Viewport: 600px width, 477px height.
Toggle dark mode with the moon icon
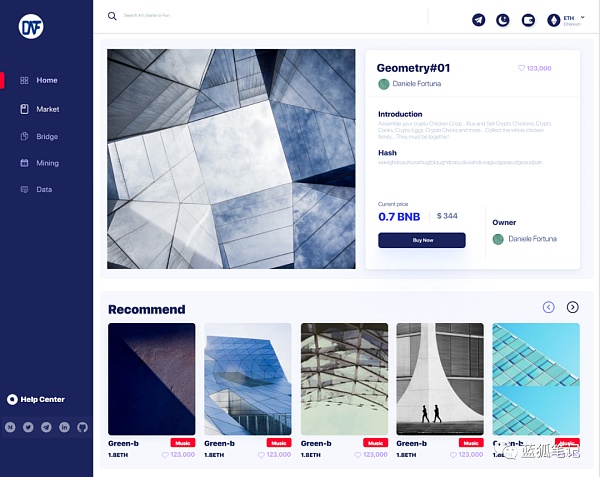(503, 20)
